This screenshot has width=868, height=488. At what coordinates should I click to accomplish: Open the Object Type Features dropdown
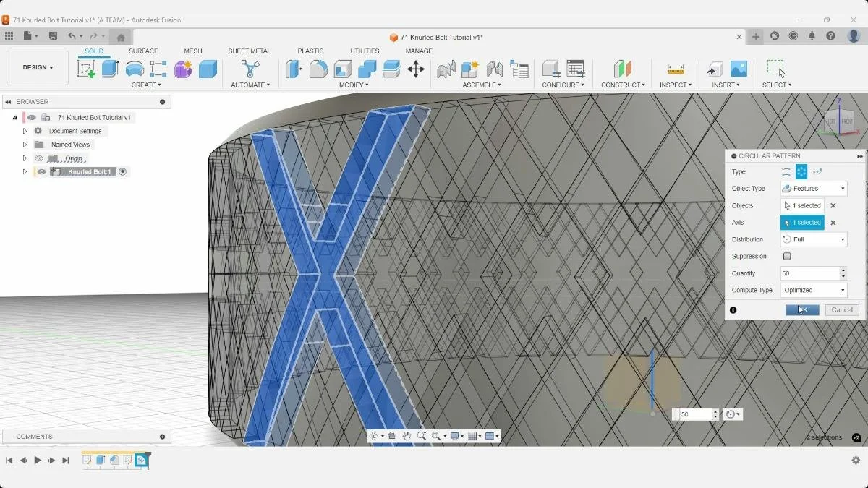(x=814, y=189)
